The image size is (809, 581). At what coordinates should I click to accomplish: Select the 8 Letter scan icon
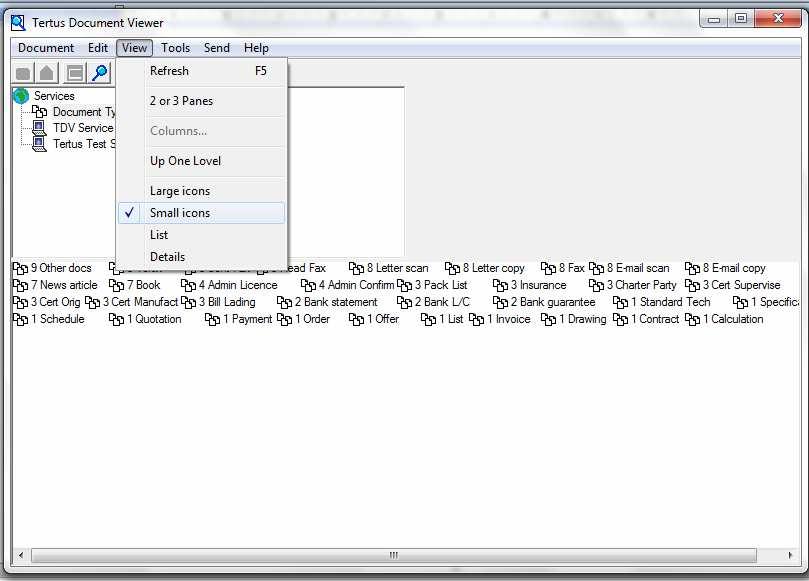click(x=357, y=268)
